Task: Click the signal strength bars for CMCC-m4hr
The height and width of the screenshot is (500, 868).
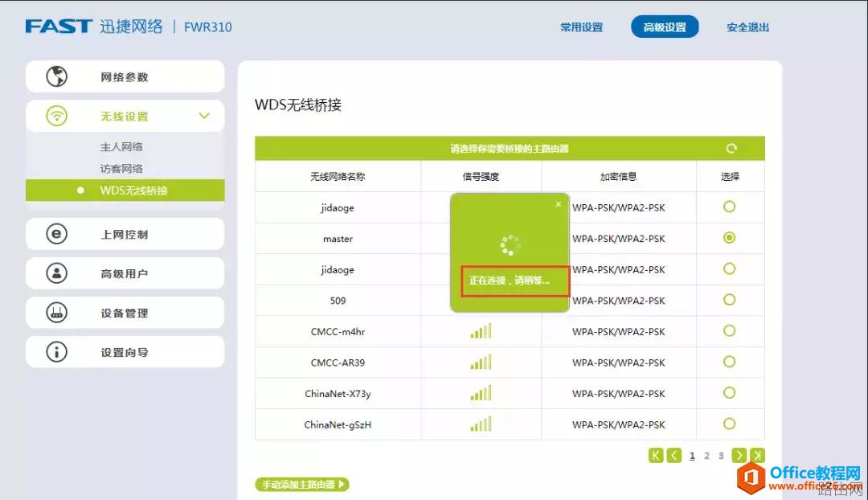Action: [481, 330]
